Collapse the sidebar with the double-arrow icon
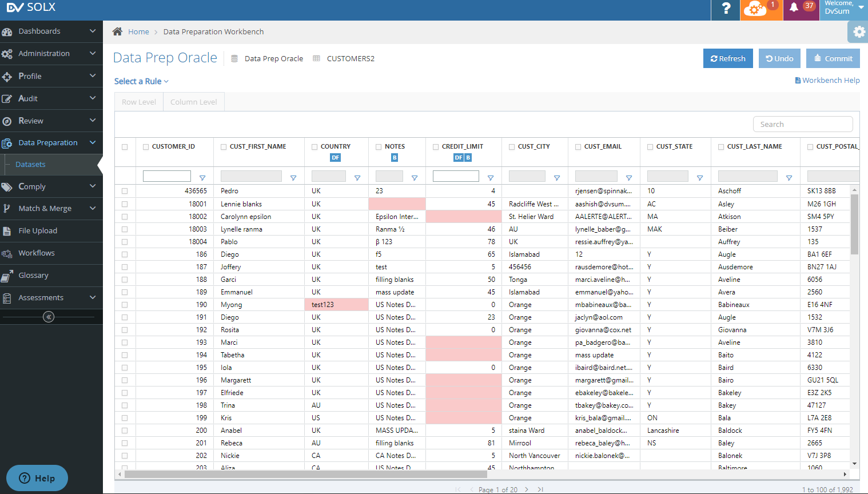 click(x=48, y=316)
